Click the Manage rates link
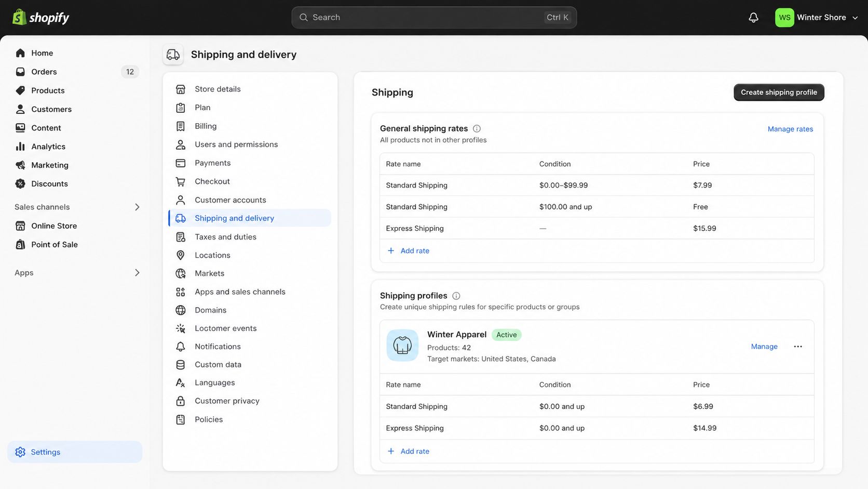The height and width of the screenshot is (489, 868). point(790,129)
